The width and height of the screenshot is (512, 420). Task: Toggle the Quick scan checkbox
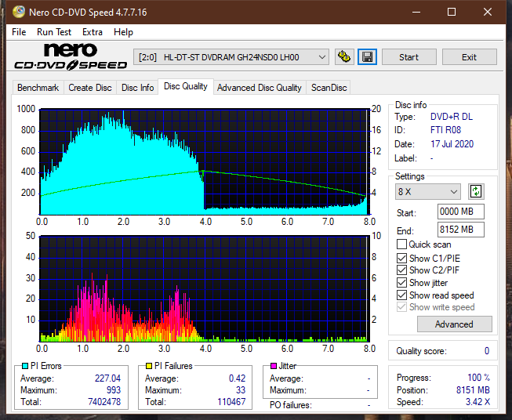(401, 244)
